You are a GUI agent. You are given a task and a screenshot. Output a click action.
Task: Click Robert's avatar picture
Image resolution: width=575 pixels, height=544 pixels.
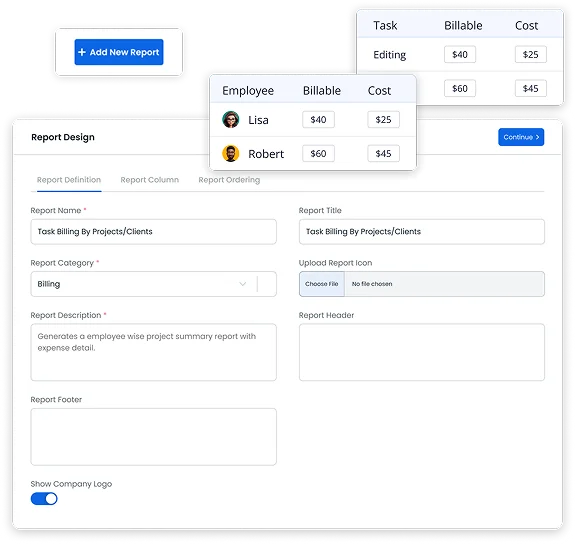pos(231,153)
